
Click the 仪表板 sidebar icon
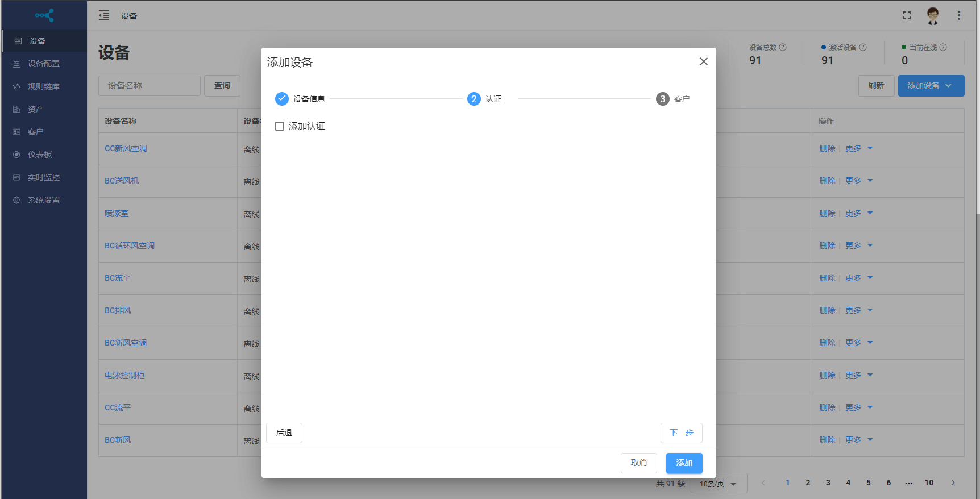(16, 155)
